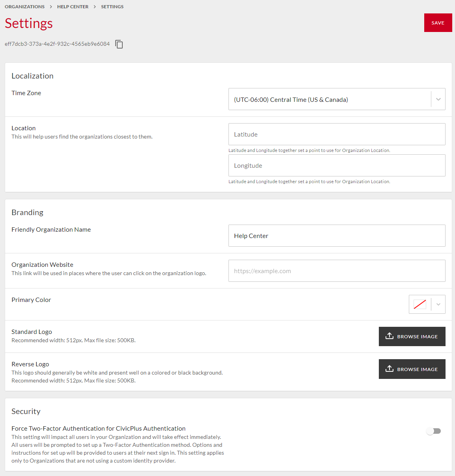The height and width of the screenshot is (476, 455).
Task: Click the Security section heading
Action: [26, 411]
